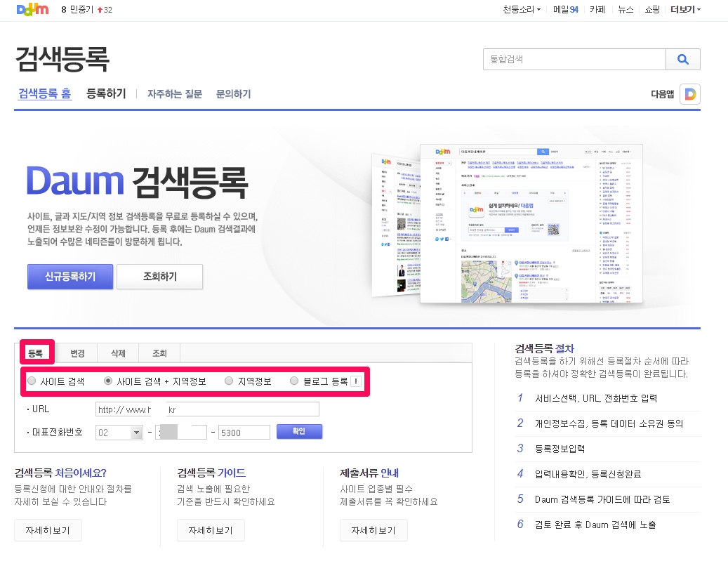
Task: Choose the 블로그 등록 radio button
Action: (x=295, y=381)
